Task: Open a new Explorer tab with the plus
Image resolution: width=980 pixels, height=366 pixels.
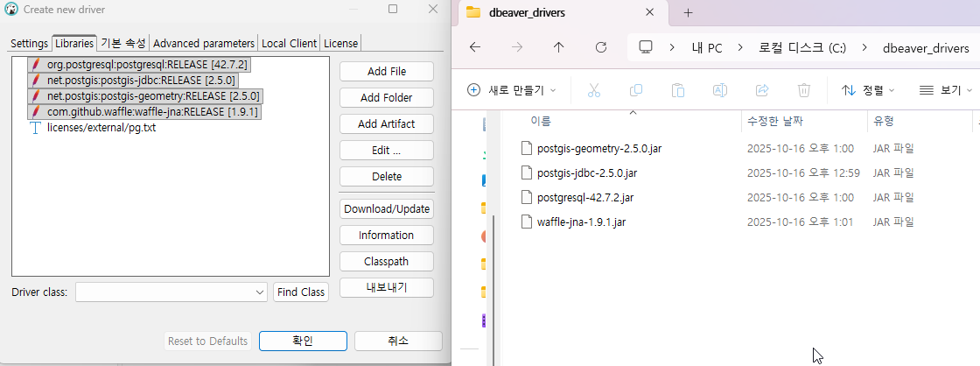Action: [x=688, y=12]
